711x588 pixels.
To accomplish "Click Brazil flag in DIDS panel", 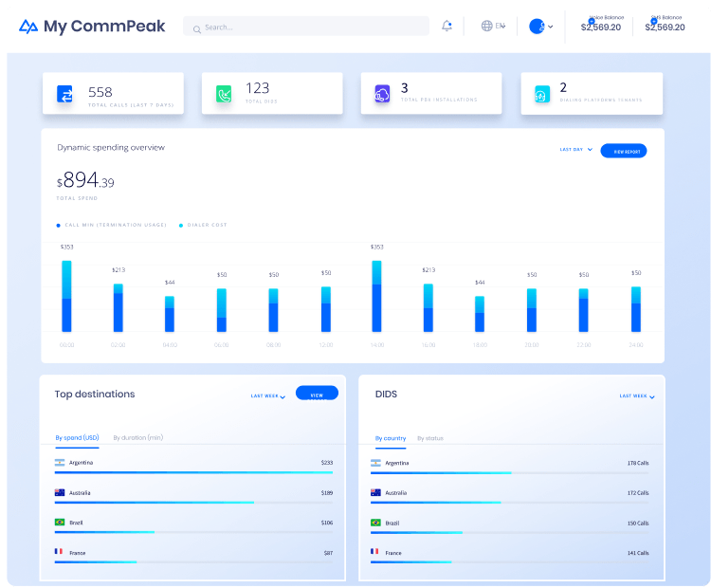I will pos(375,523).
